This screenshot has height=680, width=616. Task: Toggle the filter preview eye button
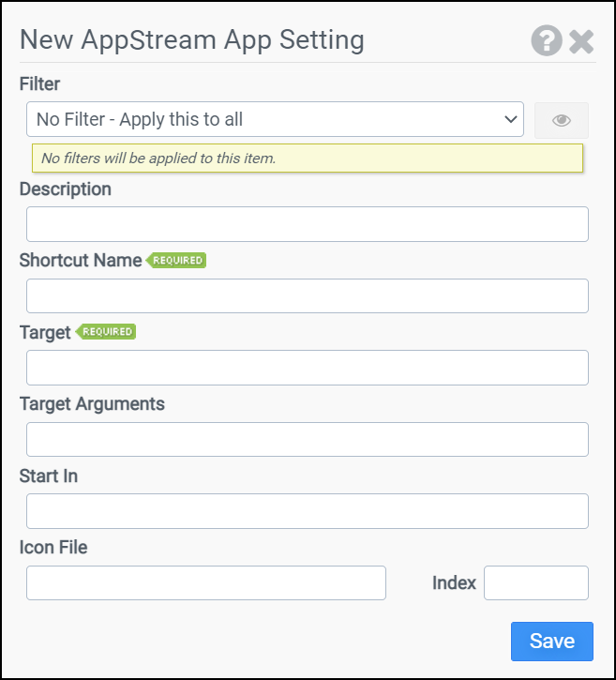(562, 120)
